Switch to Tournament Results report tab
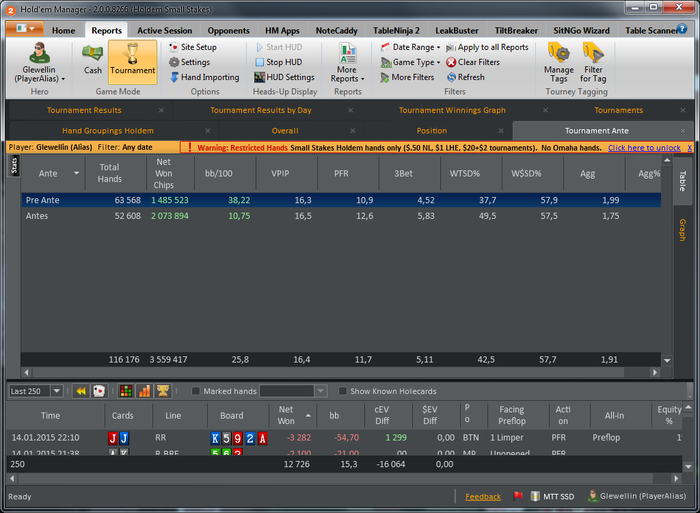 click(84, 110)
